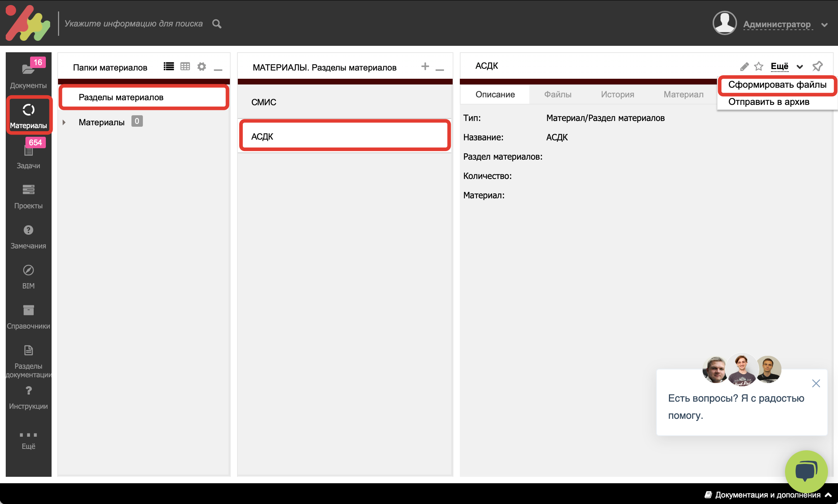This screenshot has width=838, height=504.
Task: Switch to the История tab
Action: pos(617,94)
